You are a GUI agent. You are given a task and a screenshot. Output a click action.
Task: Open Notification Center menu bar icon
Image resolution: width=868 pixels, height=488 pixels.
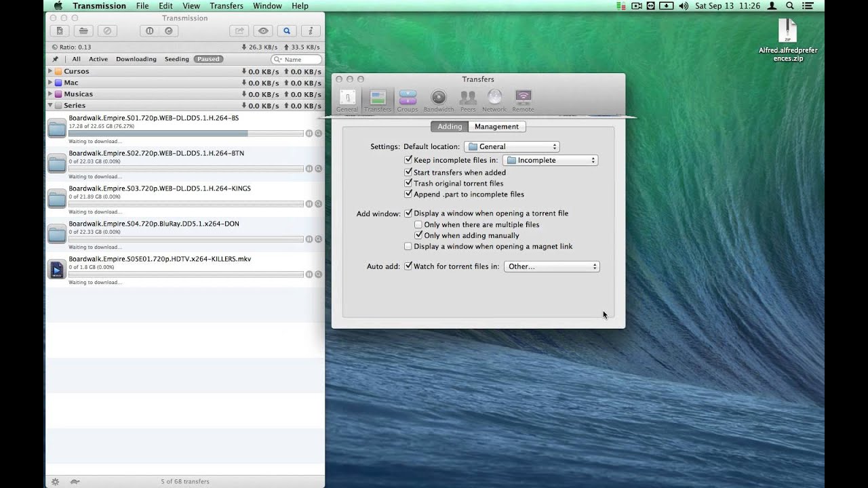[809, 6]
